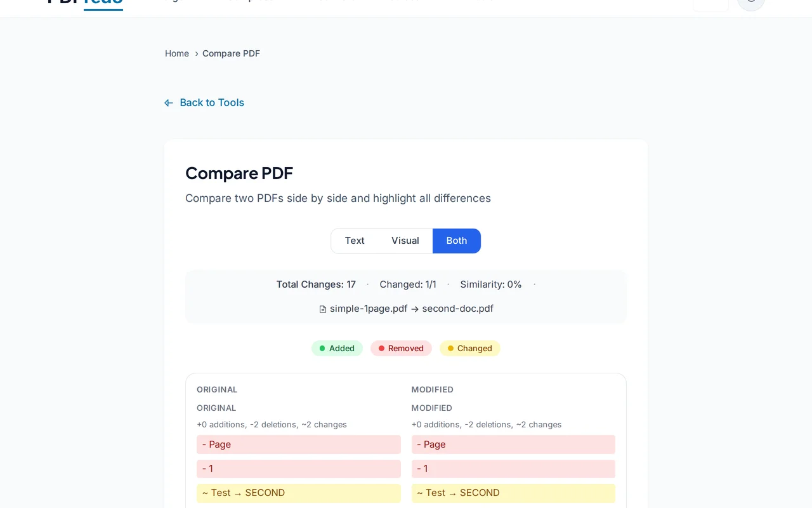Select the Both comparison mode

[456, 241]
